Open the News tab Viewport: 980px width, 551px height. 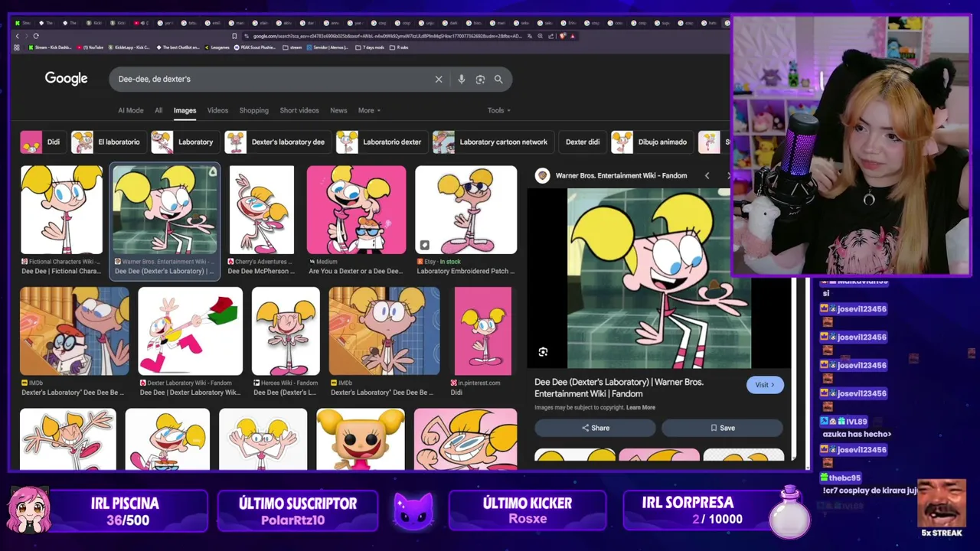click(338, 110)
